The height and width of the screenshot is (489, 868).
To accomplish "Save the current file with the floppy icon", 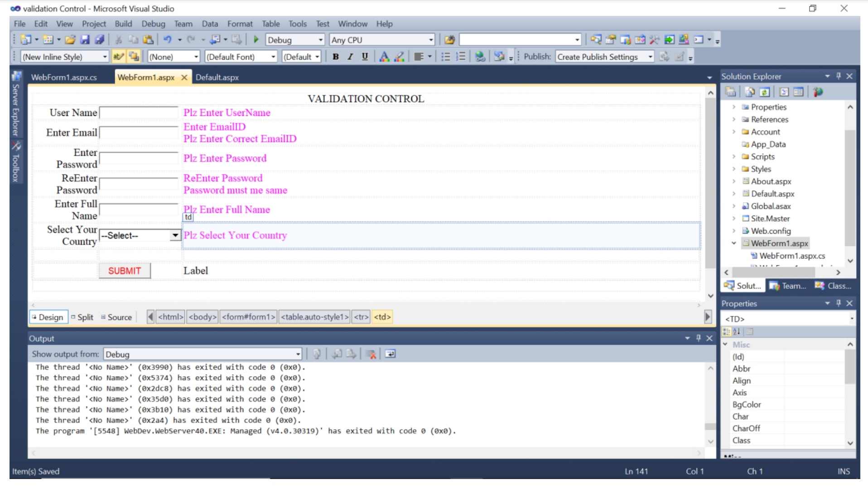I will coord(85,40).
